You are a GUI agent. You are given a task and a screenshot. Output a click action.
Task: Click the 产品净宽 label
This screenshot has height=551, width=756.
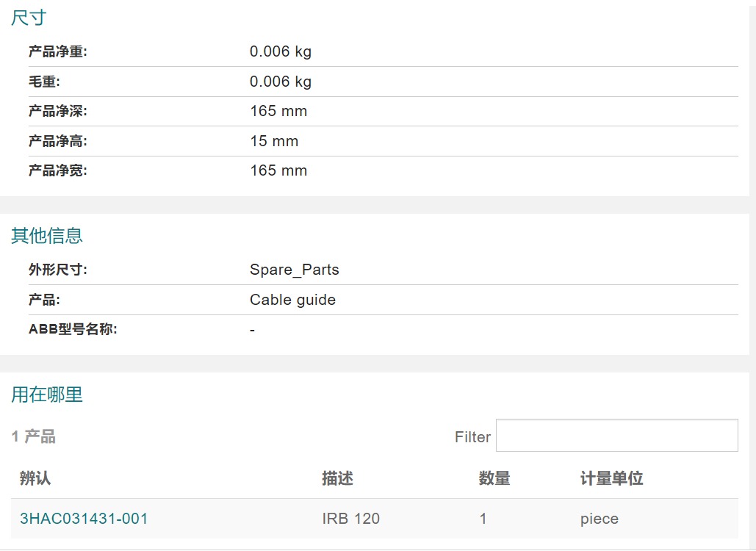(58, 170)
